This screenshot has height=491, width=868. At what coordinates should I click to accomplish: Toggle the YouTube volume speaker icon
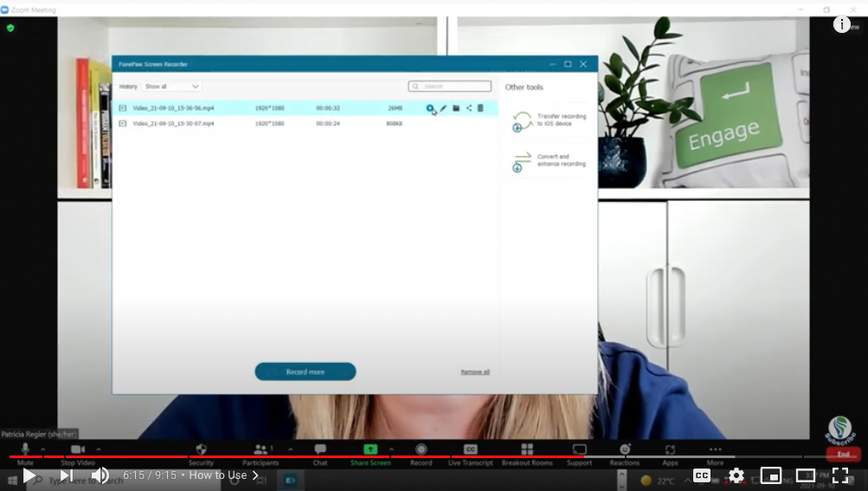(100, 475)
